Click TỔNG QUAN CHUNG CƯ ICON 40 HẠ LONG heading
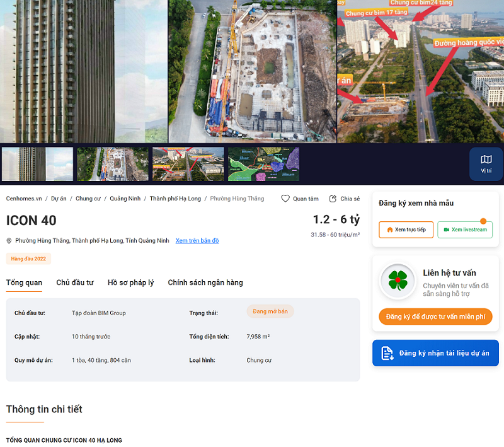 coord(64,440)
